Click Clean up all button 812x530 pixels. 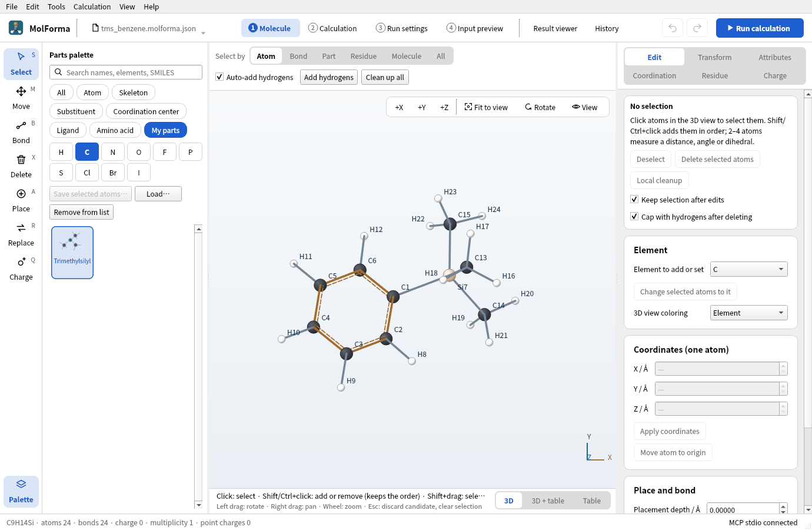pos(385,77)
